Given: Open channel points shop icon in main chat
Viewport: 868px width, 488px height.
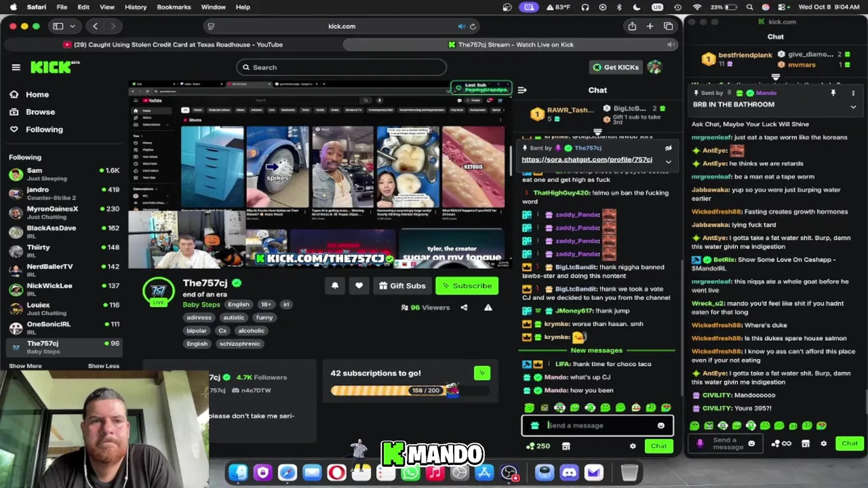Looking at the screenshot, I should click(x=566, y=446).
